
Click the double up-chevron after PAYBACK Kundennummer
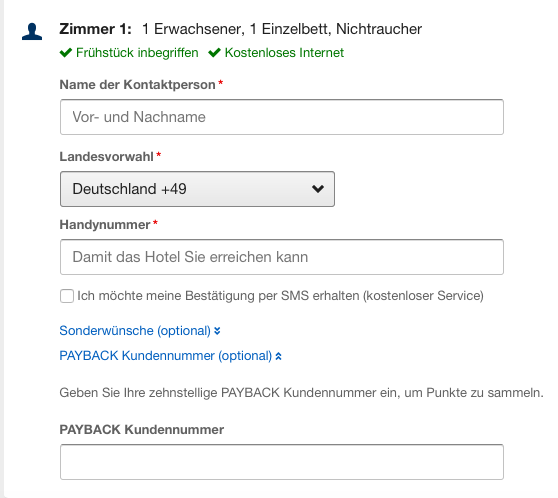pos(279,356)
